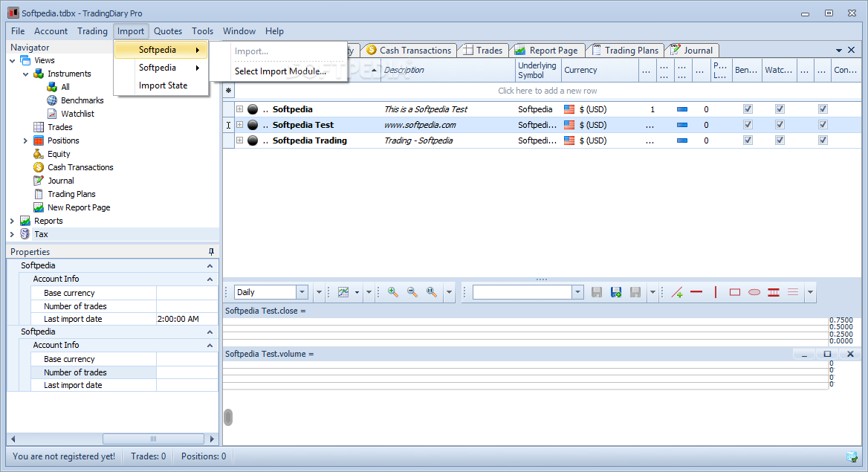This screenshot has width=868, height=472.
Task: Click the zoom to fit magnifier icon
Action: (x=432, y=292)
